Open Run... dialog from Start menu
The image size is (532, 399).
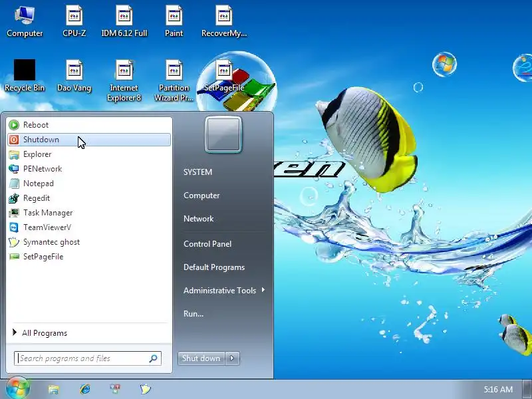[194, 314]
